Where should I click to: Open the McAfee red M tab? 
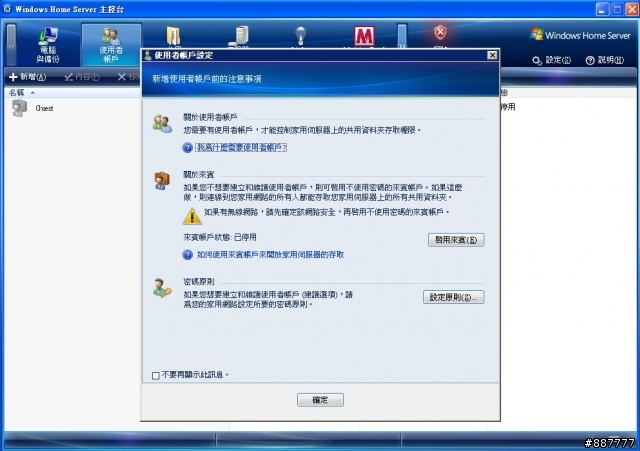tap(364, 36)
